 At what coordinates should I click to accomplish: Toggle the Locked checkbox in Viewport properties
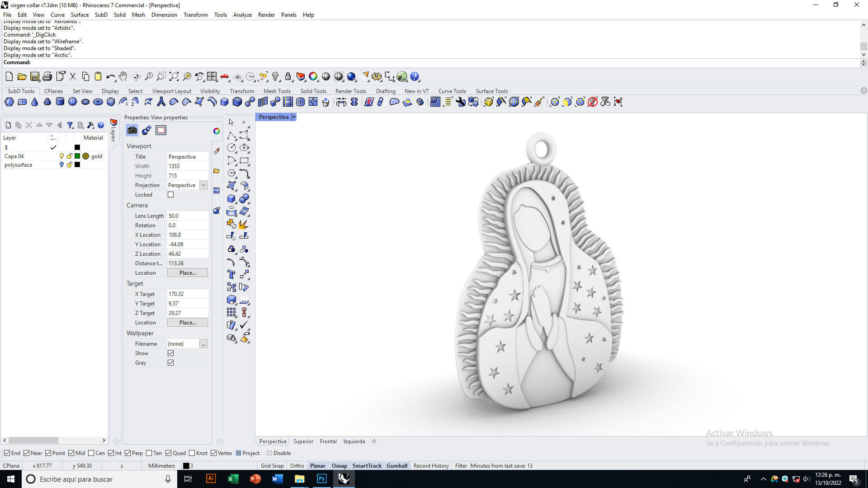pyautogui.click(x=170, y=195)
